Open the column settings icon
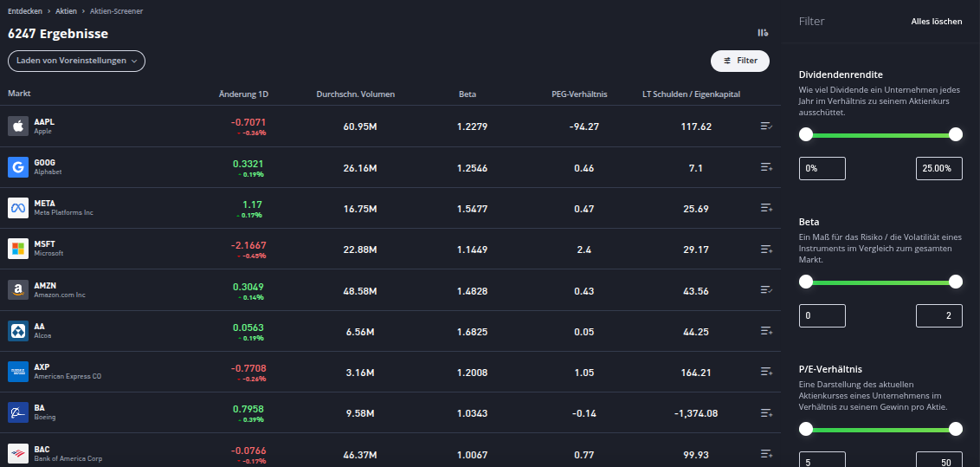The height and width of the screenshot is (467, 980). pyautogui.click(x=763, y=33)
